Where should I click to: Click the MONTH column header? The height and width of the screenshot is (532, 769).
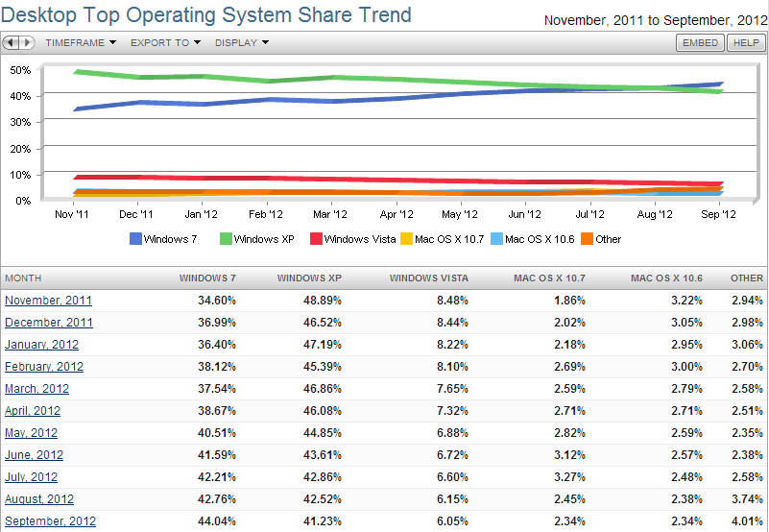pos(23,278)
